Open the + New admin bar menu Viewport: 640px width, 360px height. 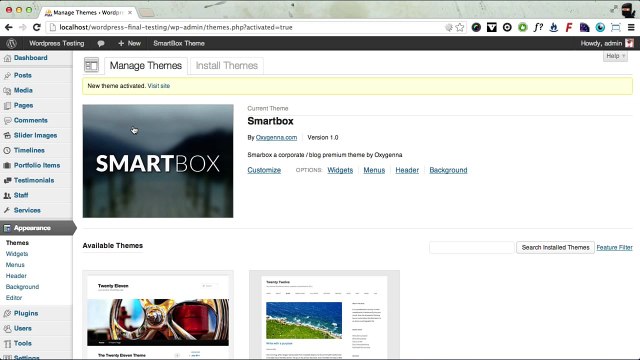[129, 43]
